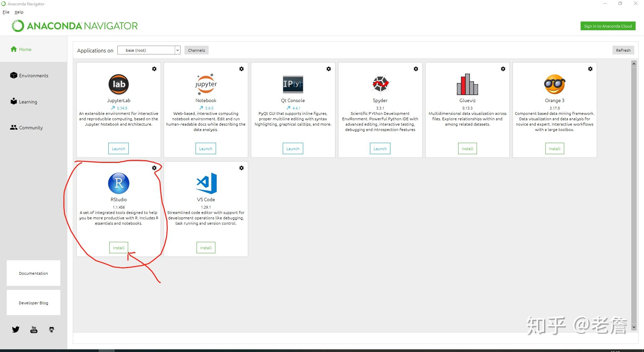Screen dimensions: 644x352
Task: Launch Spyder
Action: [x=380, y=148]
